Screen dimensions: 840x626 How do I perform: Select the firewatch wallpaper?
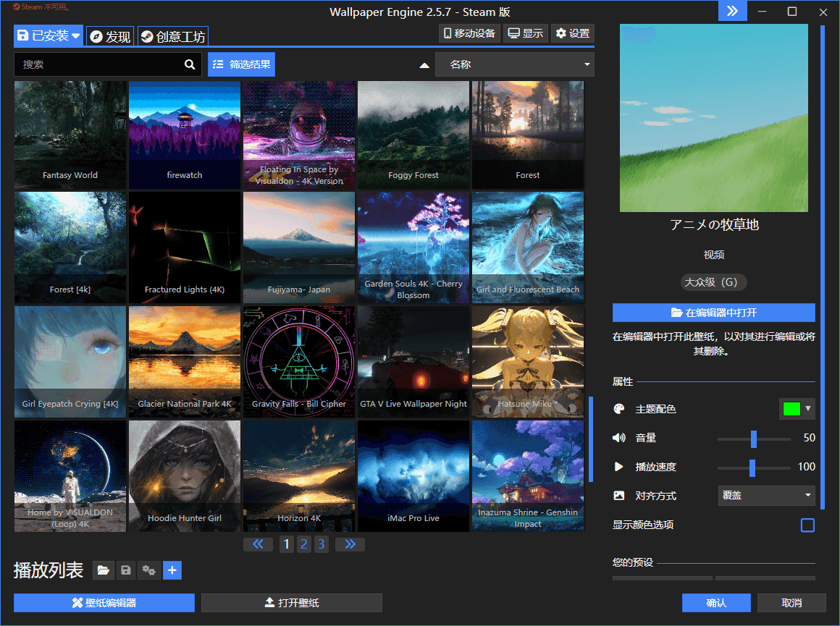point(185,135)
